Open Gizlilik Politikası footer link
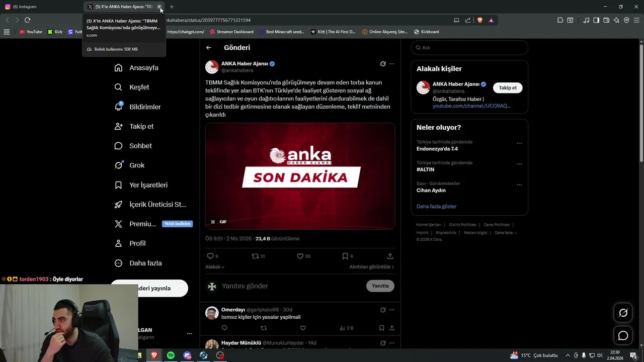 coord(462,225)
